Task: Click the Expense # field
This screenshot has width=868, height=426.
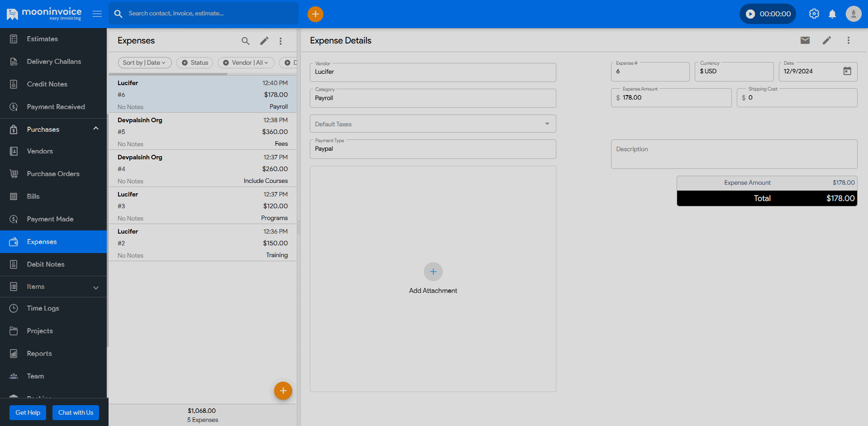Action: [x=650, y=72]
